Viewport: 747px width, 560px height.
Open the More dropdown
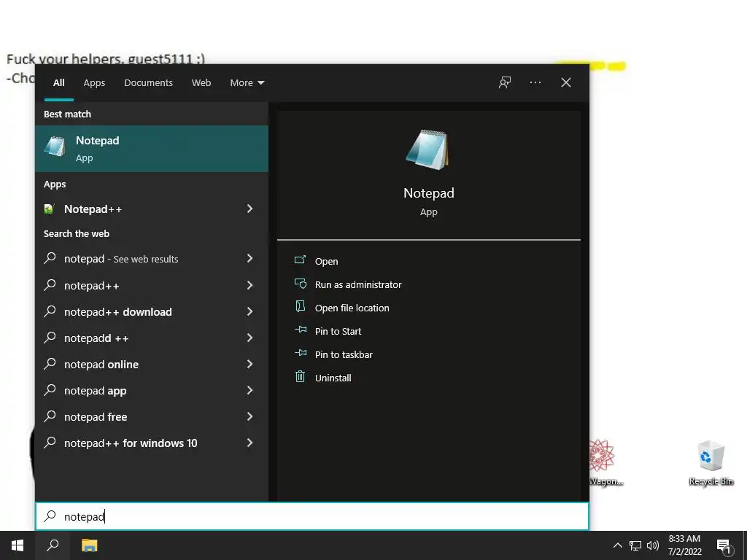tap(247, 82)
